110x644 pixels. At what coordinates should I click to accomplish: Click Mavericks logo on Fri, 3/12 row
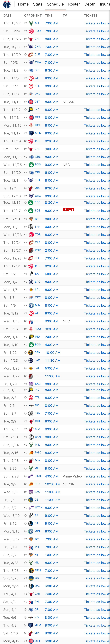[31, 523]
